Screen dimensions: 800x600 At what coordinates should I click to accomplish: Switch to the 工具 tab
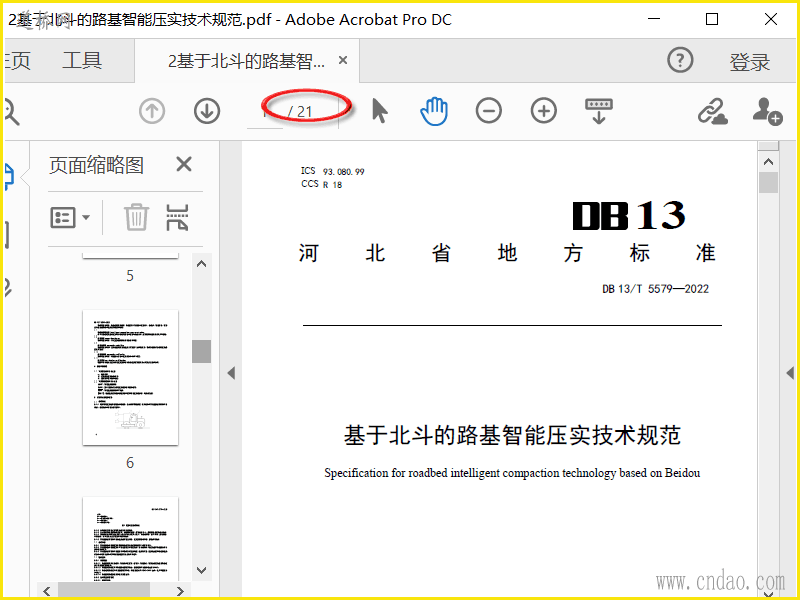pos(82,61)
